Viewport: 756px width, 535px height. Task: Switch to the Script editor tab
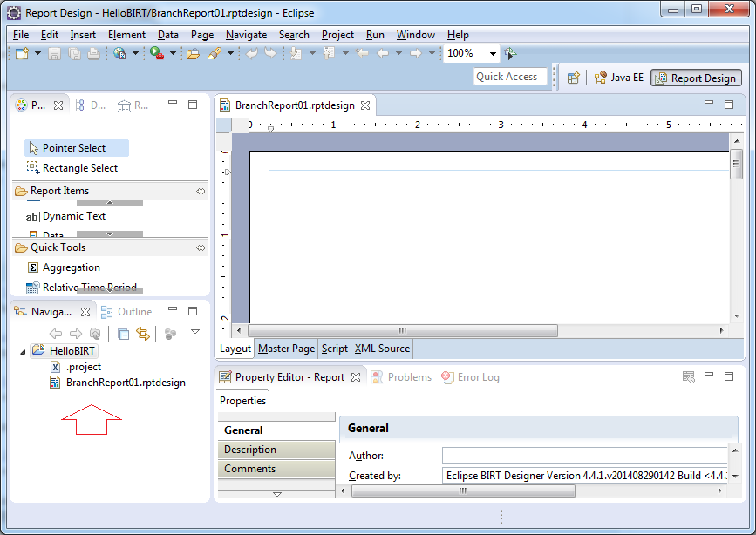tap(335, 349)
